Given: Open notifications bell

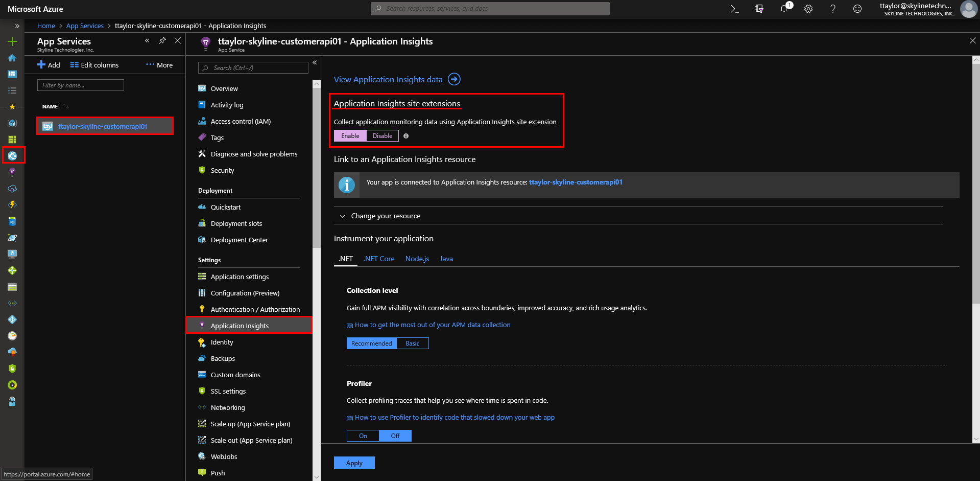Looking at the screenshot, I should point(784,9).
